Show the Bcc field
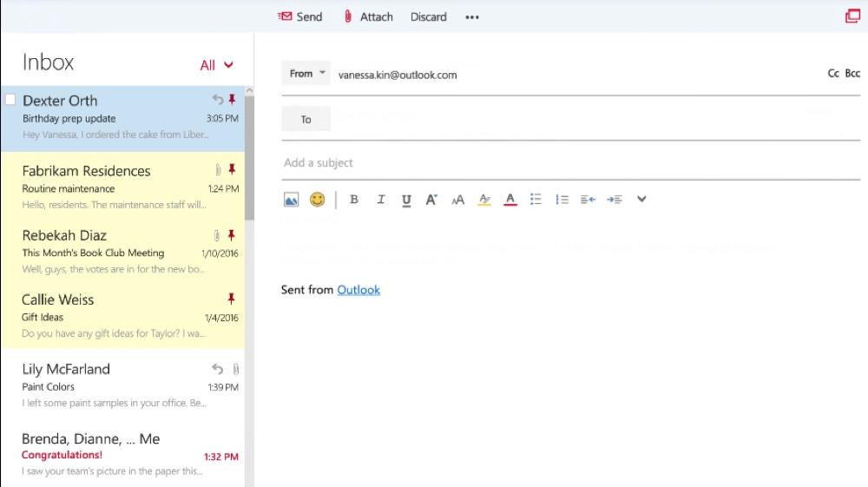This screenshot has width=868, height=487. [x=852, y=73]
